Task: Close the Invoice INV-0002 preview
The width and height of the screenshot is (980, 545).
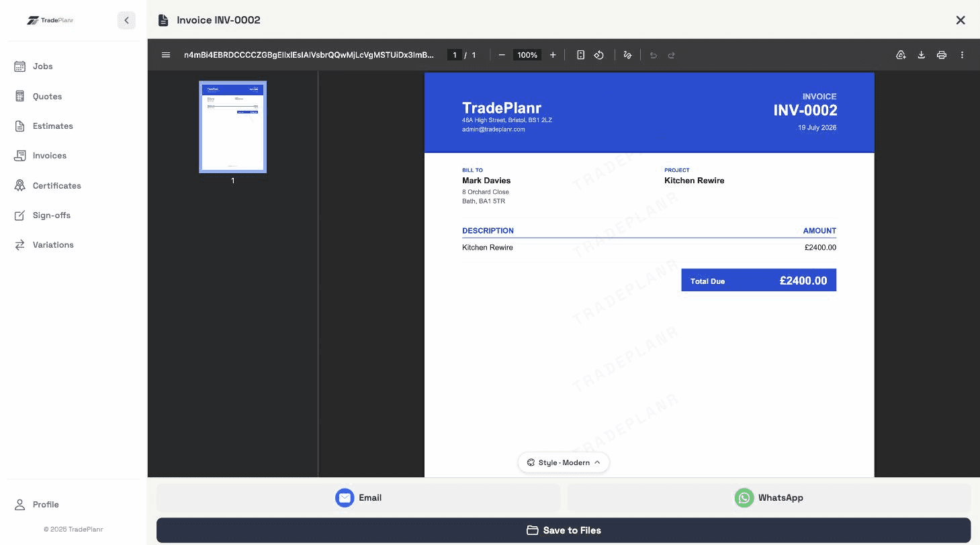Action: tap(961, 20)
